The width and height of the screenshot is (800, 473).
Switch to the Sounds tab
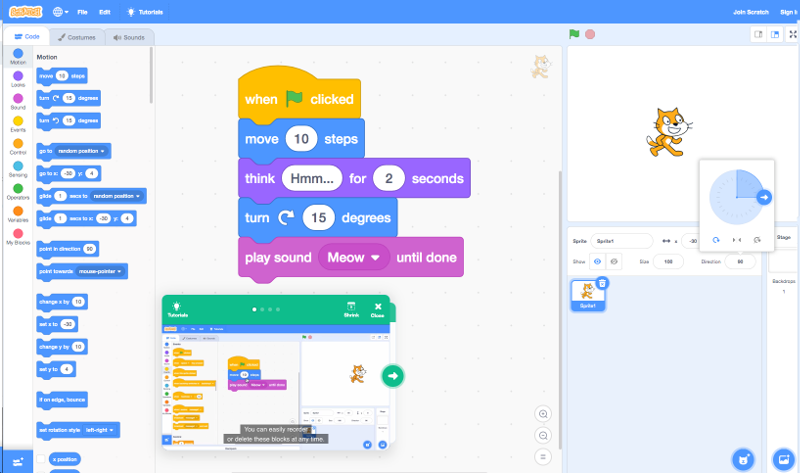point(129,37)
